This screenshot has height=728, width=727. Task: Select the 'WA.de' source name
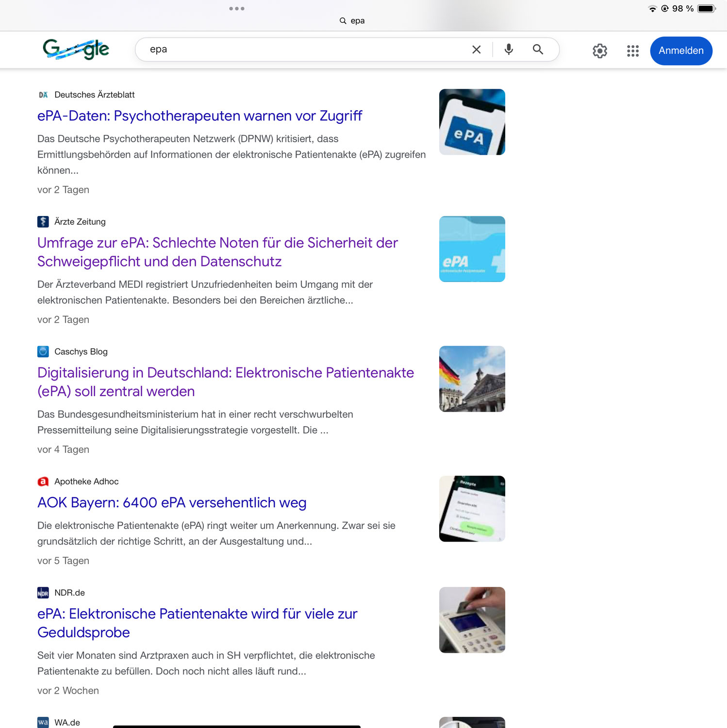[x=67, y=723]
